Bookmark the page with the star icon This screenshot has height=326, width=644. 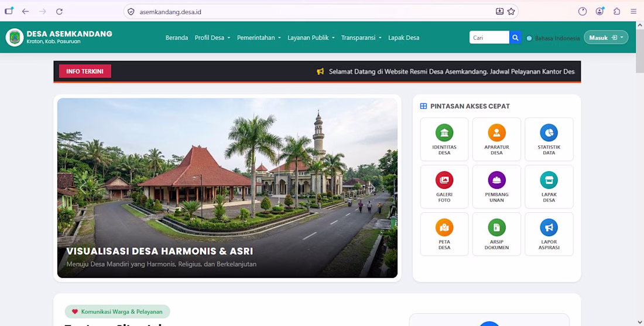511,12
